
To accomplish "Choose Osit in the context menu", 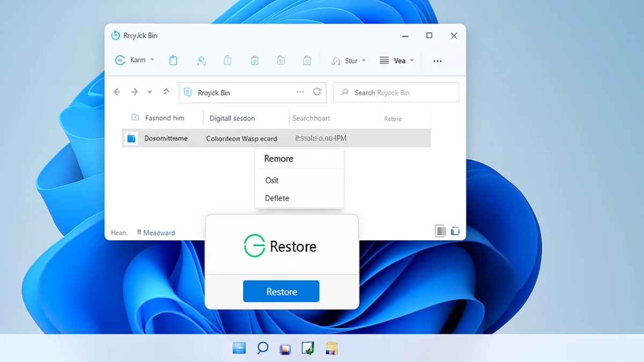I will [x=299, y=180].
